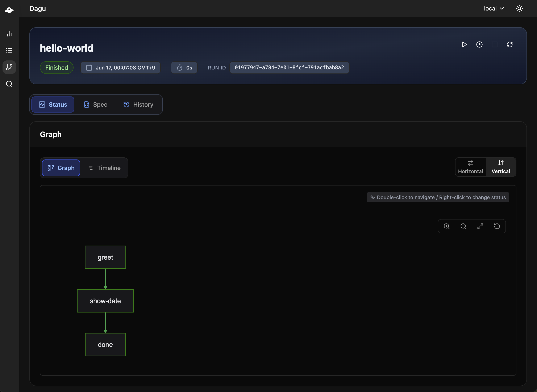Expand the local environment dropdown
Screen dimensions: 537x392
494,9
